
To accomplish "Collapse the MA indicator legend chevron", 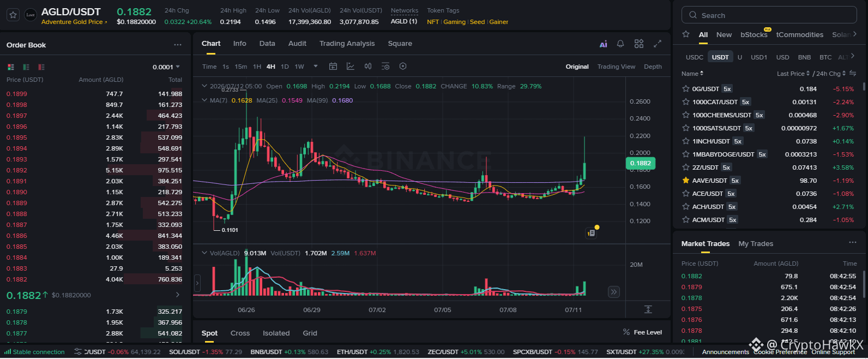I will tap(204, 100).
